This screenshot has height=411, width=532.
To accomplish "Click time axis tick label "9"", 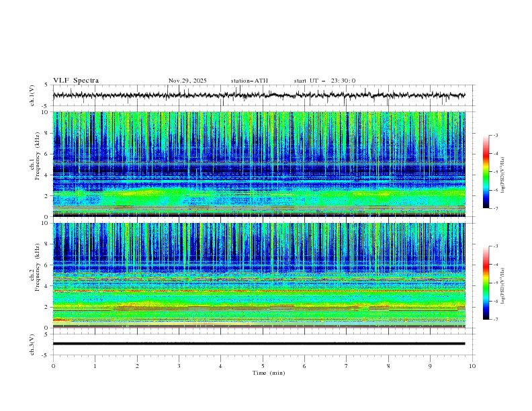I will [x=430, y=366].
